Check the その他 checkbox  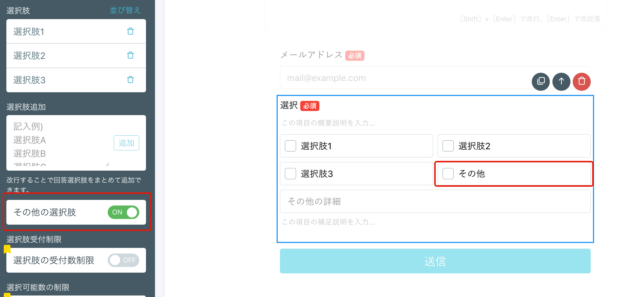(448, 174)
